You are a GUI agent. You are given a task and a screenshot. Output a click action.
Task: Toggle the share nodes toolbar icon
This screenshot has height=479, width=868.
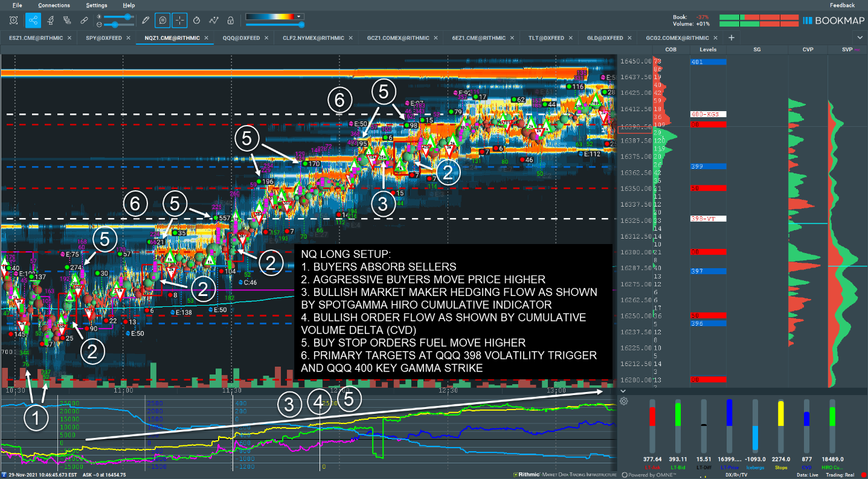33,20
